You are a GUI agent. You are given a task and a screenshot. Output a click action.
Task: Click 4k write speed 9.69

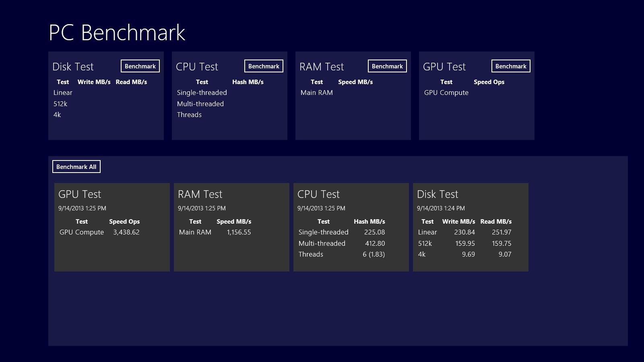(x=469, y=254)
